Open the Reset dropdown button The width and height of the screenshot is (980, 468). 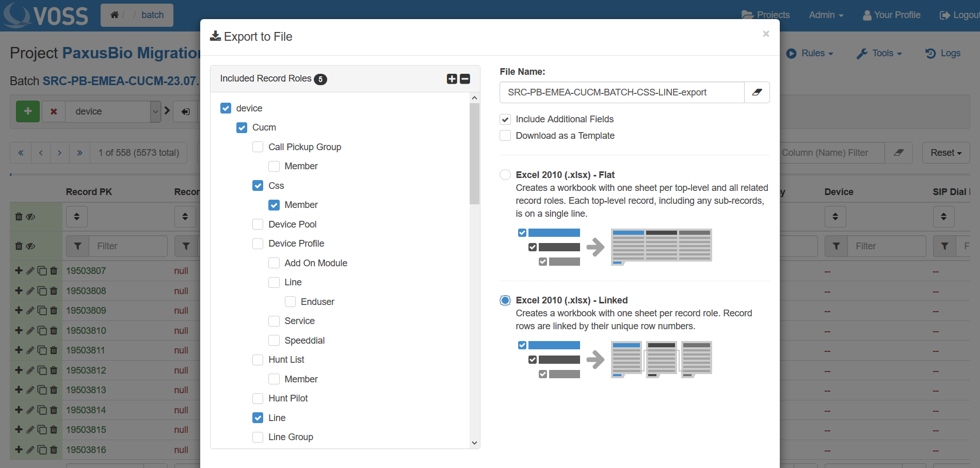(945, 153)
